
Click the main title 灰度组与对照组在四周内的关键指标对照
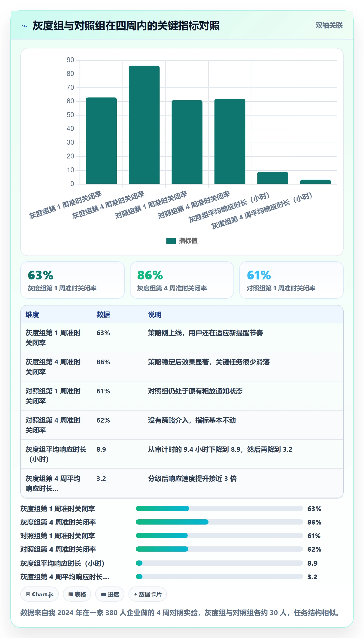click(x=126, y=26)
